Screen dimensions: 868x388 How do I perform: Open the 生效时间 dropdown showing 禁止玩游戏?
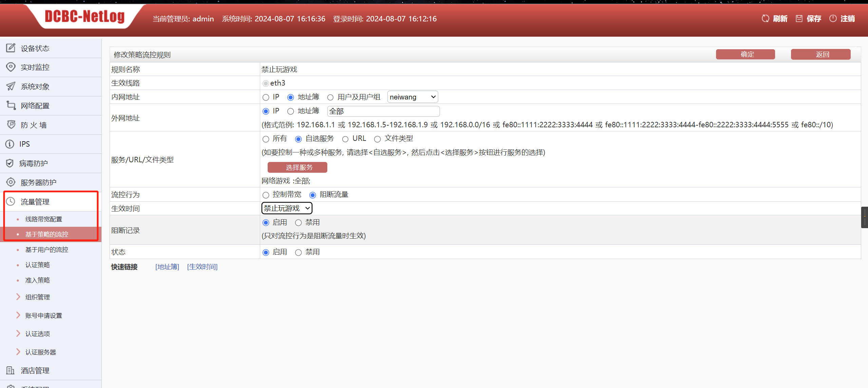pos(286,208)
